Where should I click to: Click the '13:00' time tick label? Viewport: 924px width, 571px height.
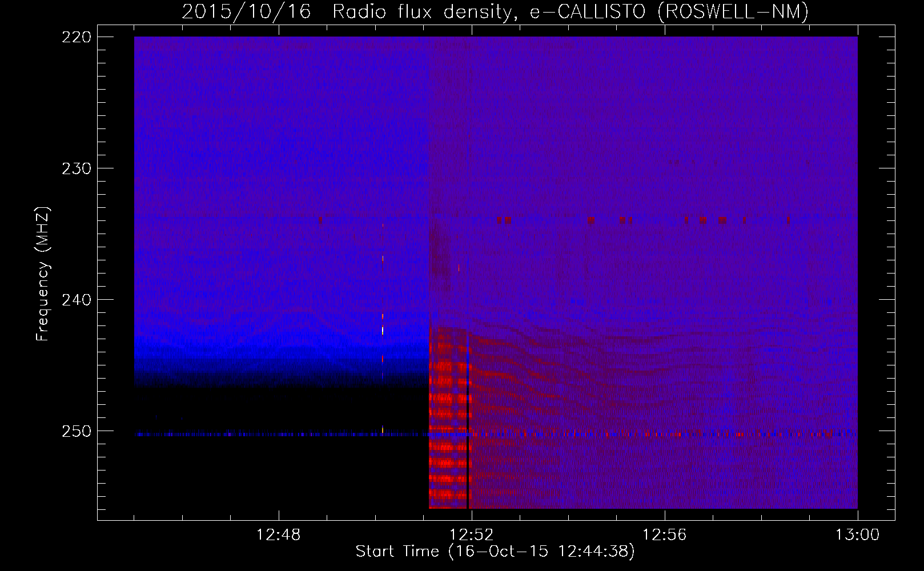(x=857, y=534)
